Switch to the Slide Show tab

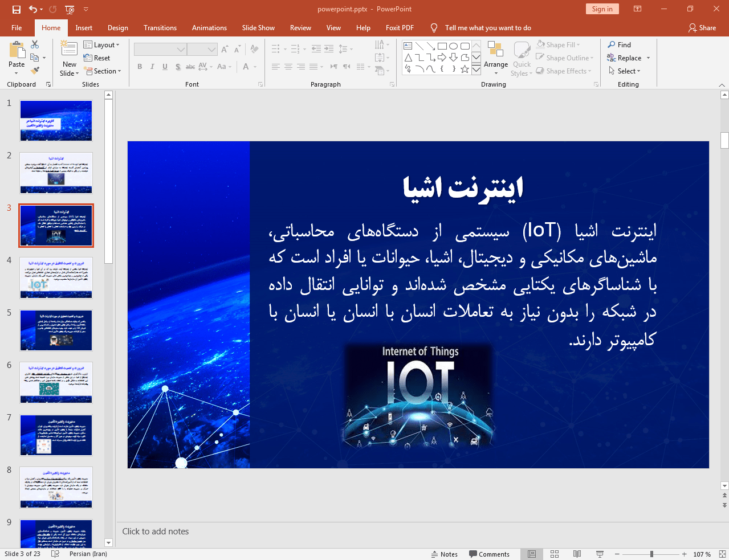[258, 28]
